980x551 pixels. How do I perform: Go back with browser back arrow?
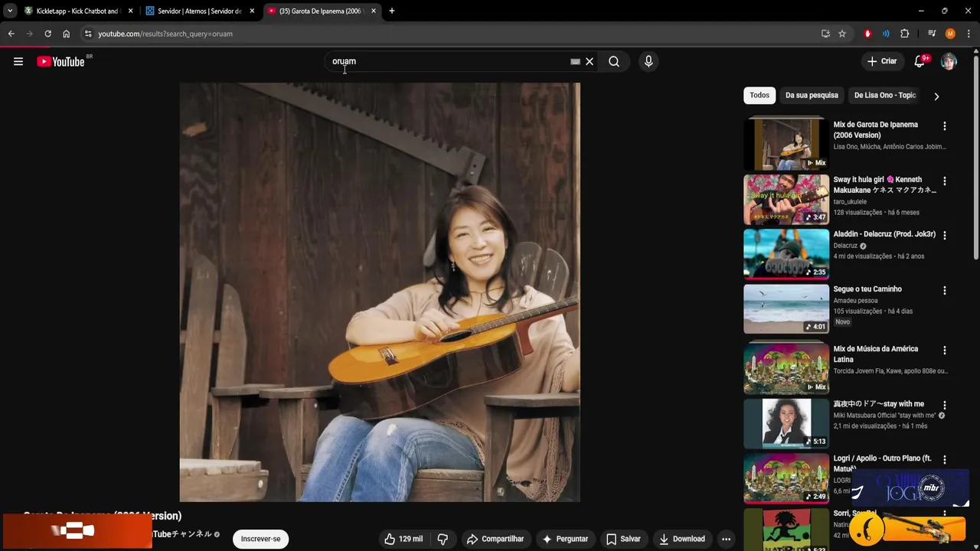(x=11, y=34)
